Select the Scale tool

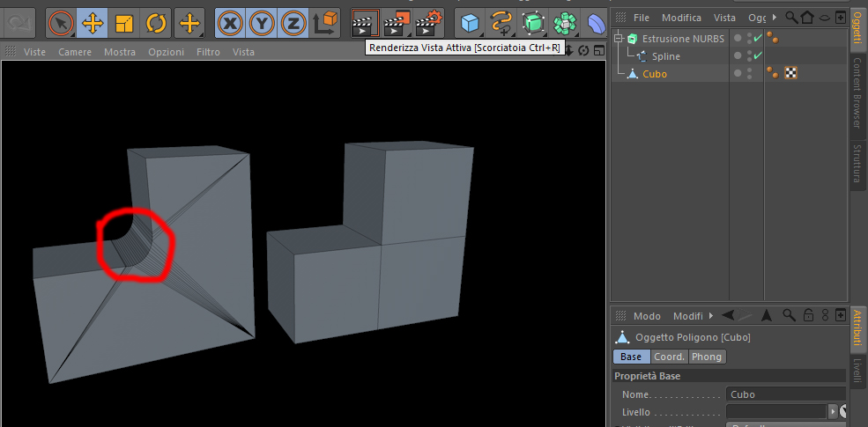coord(124,23)
